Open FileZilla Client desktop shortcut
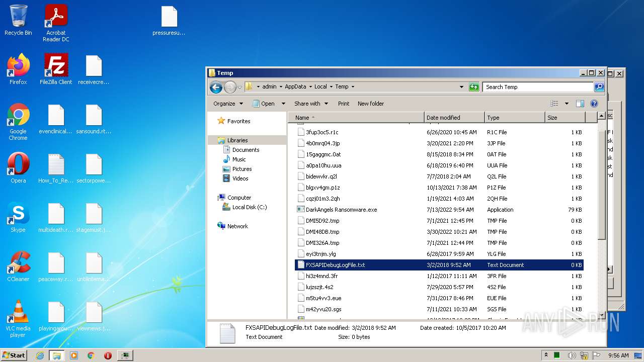This screenshot has height=362, width=644. click(x=56, y=69)
